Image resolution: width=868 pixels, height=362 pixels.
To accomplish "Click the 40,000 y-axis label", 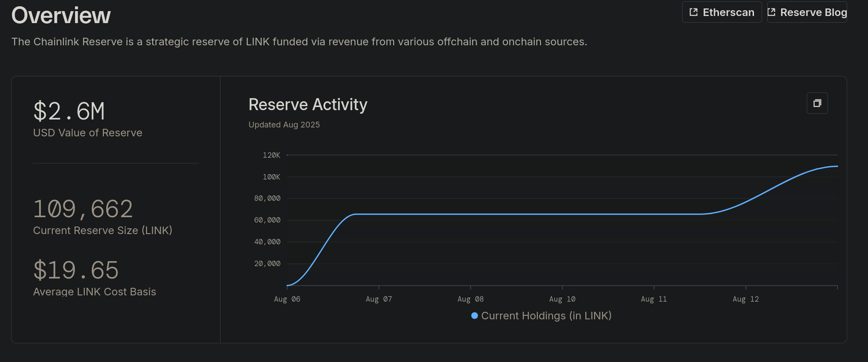I will (x=267, y=242).
